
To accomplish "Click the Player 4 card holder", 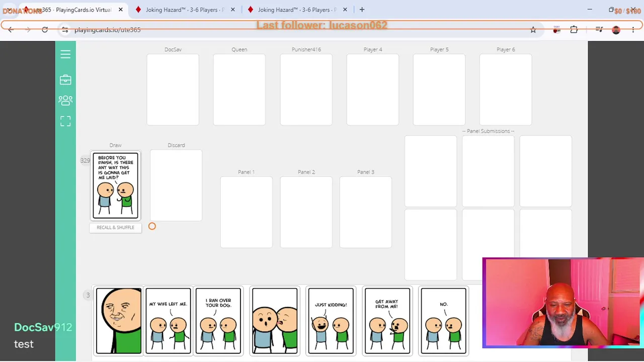I will coord(373,89).
